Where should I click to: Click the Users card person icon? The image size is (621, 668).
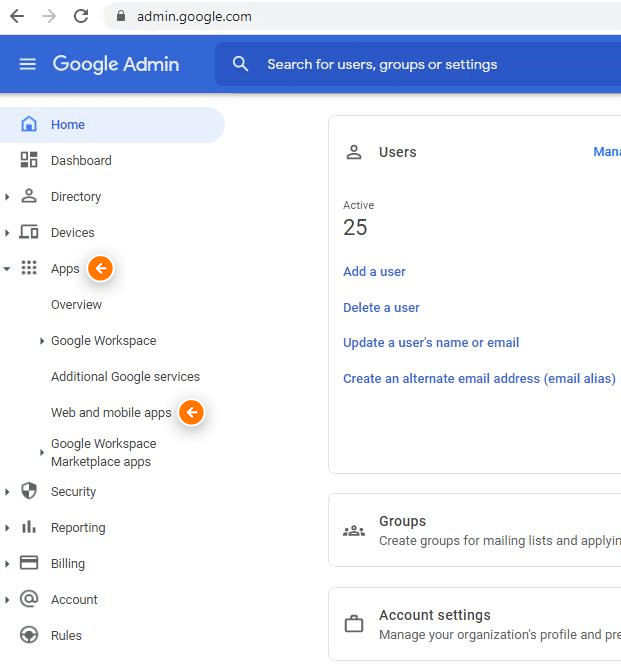click(x=354, y=152)
